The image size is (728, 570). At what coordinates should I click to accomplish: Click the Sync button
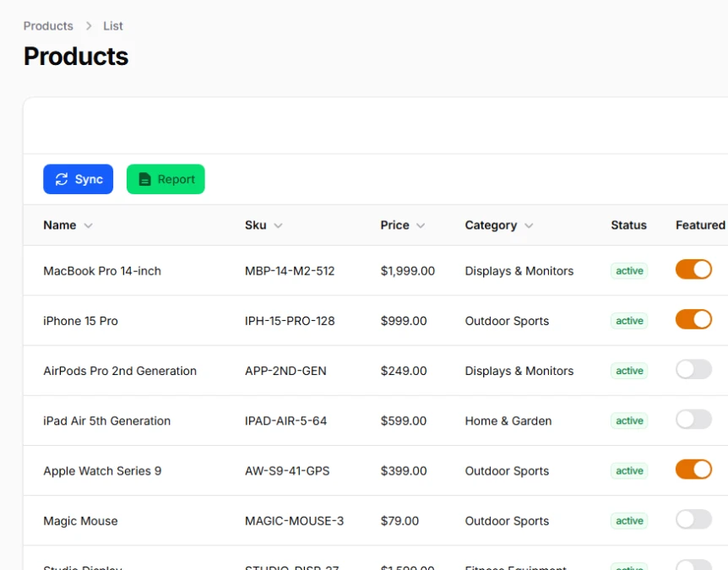click(x=78, y=179)
